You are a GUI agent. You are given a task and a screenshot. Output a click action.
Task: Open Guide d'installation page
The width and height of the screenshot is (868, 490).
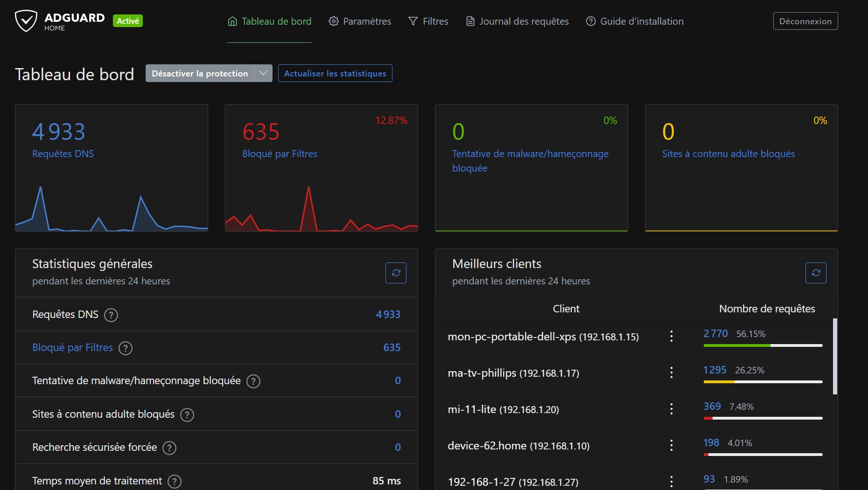point(635,21)
